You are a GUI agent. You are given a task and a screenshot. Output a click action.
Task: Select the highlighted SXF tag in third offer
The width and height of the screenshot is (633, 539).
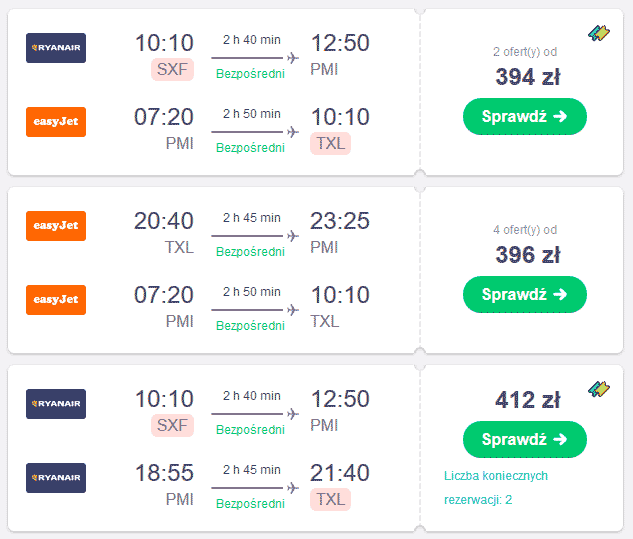pyautogui.click(x=172, y=426)
